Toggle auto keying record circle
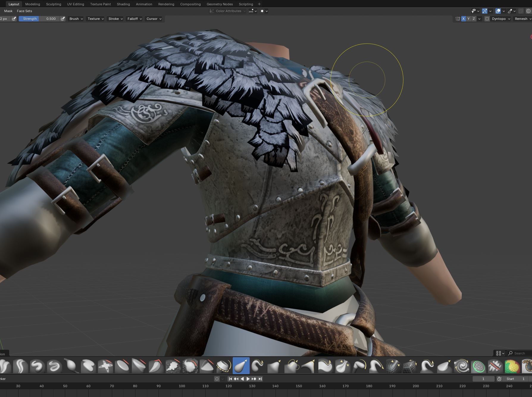 [217, 379]
